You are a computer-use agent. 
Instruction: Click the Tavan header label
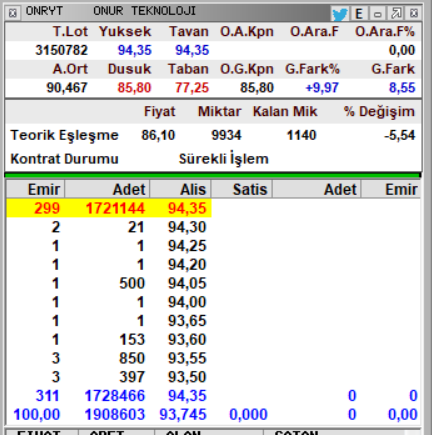189,32
